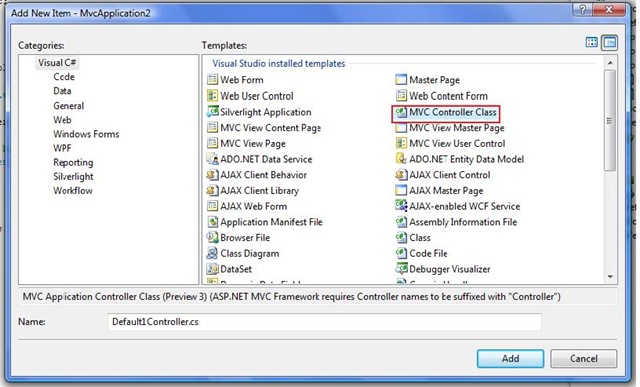The height and width of the screenshot is (387, 640).
Task: Select the ADO.NET Entity Data Model icon
Action: (x=401, y=159)
